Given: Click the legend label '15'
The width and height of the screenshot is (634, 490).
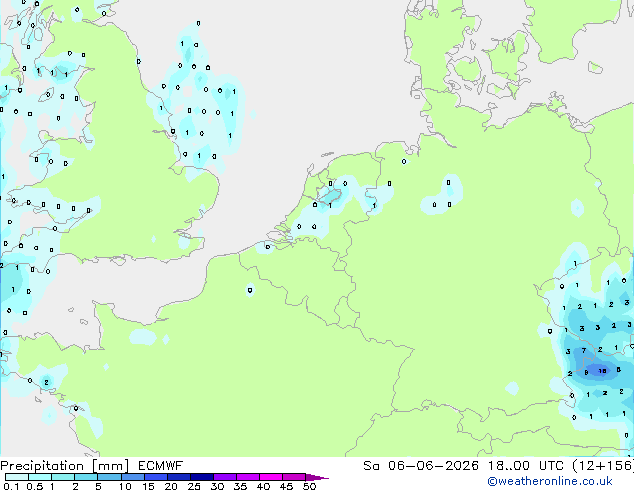Looking at the screenshot, I should (x=148, y=486).
